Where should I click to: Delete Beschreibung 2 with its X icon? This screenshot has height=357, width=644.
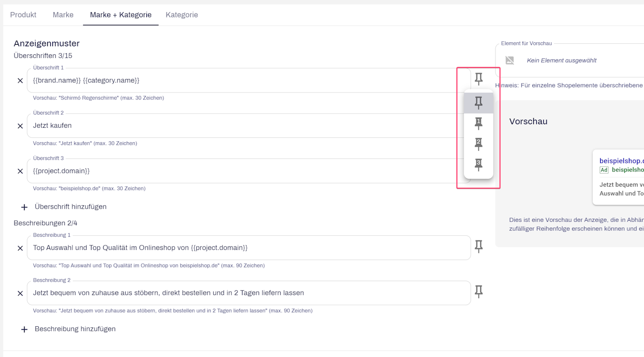click(x=20, y=293)
